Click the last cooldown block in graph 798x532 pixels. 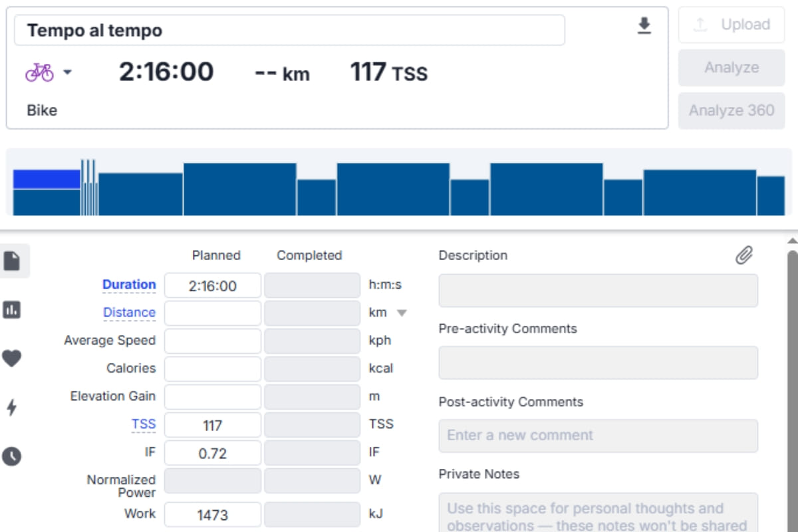771,196
